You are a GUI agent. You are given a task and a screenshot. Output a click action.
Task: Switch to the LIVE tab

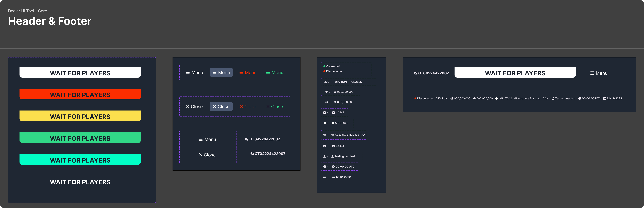coord(326,82)
